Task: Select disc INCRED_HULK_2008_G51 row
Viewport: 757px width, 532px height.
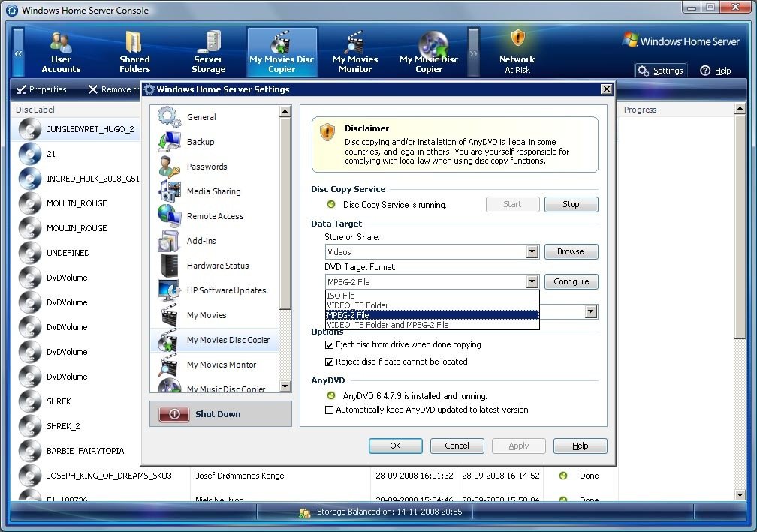Action: pos(76,179)
